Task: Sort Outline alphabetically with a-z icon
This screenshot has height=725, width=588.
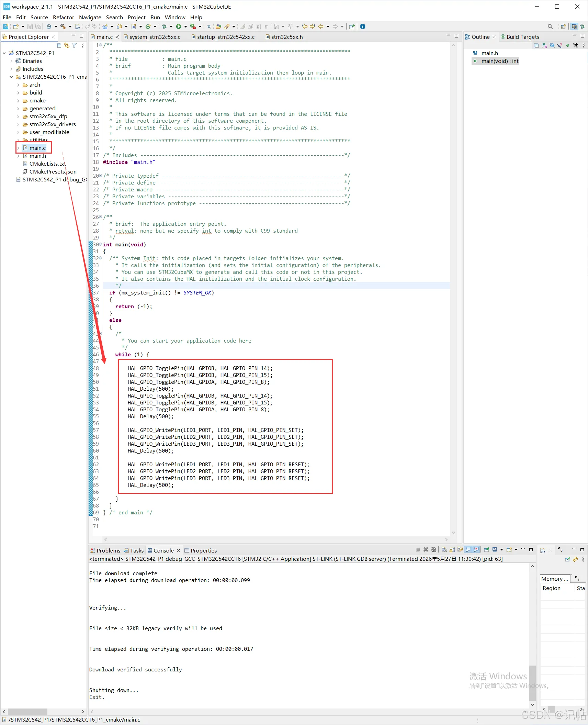Action: (x=544, y=45)
